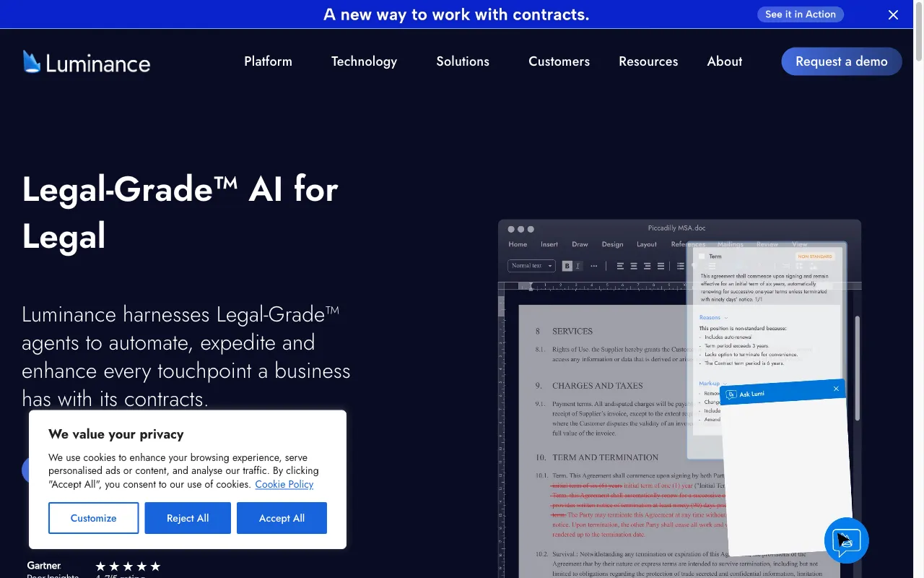Screen dimensions: 924x578
Task: Toggle Bold formatting in document demo
Action: coord(567,266)
